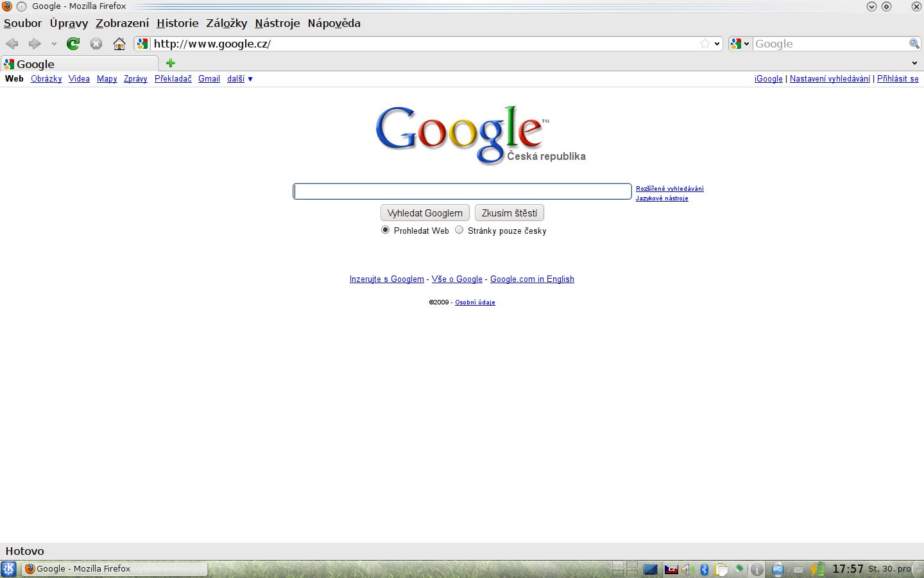
Task: Open the Soubor menu
Action: (x=22, y=23)
